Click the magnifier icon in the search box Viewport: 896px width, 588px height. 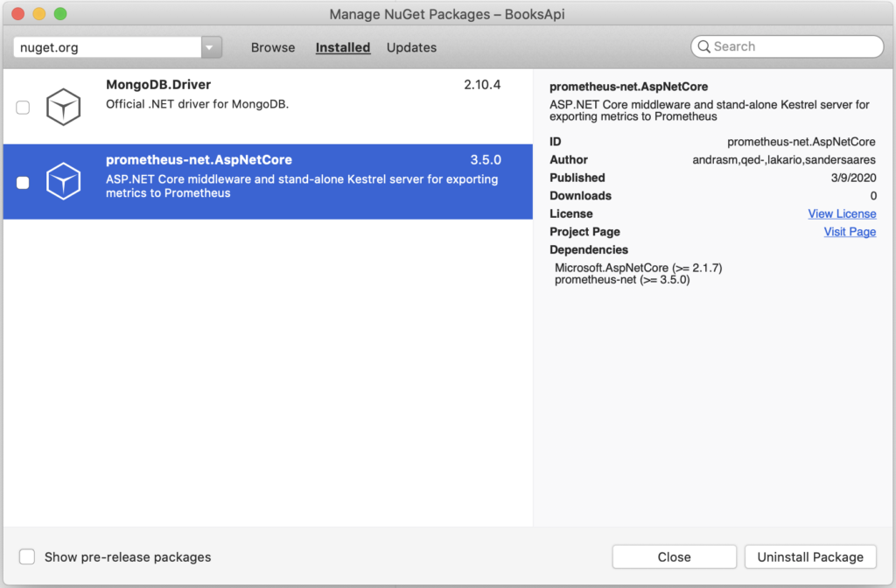[704, 47]
